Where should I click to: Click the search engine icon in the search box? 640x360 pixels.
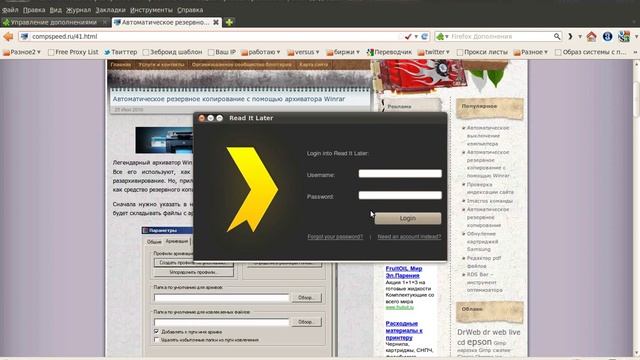440,37
